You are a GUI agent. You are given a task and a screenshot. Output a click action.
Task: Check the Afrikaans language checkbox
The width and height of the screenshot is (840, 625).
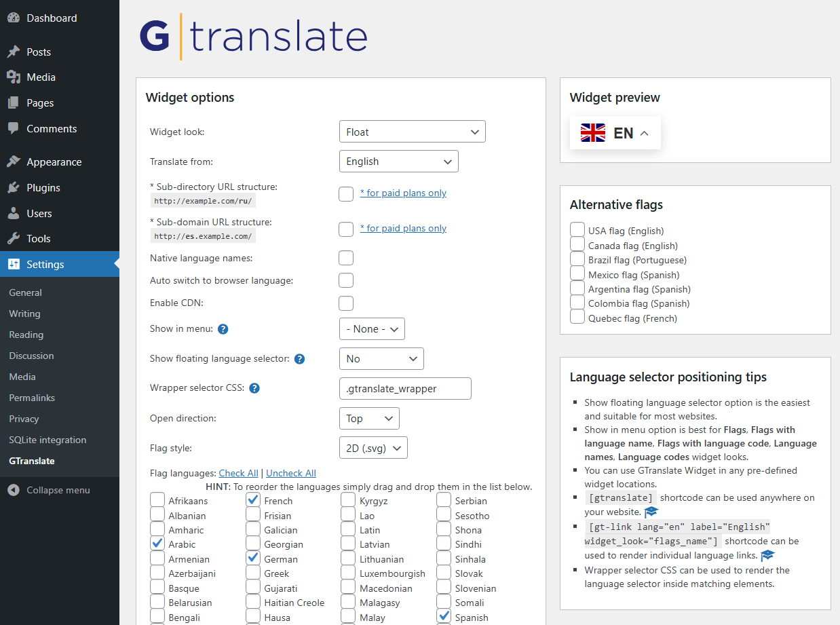(157, 500)
